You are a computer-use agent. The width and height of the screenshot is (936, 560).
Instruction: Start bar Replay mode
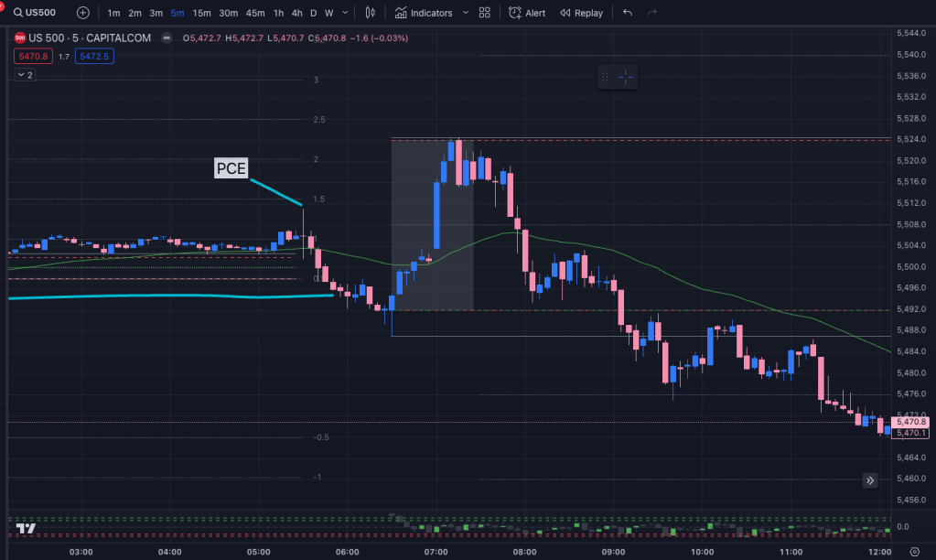[581, 13]
